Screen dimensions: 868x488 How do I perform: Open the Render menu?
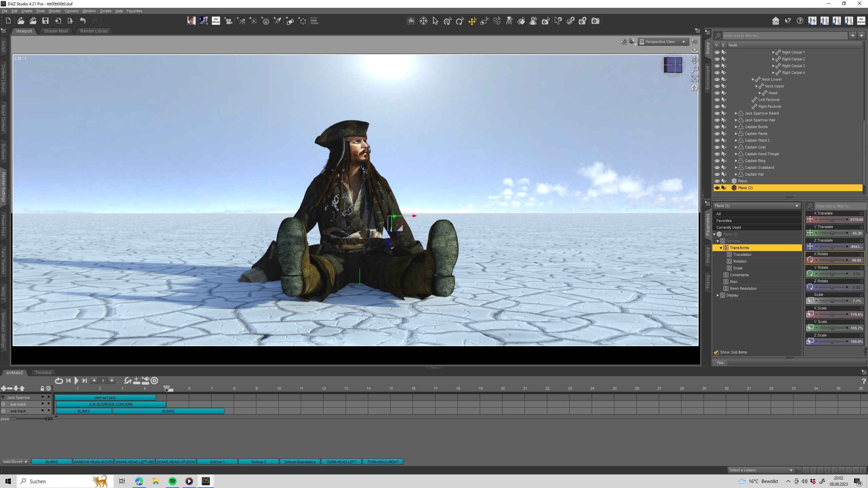click(x=55, y=11)
